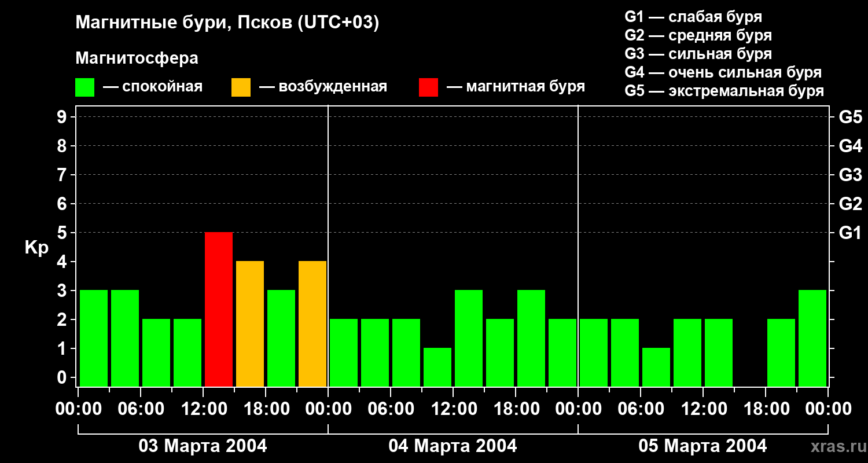Screen dimensions: 868x463
Task: Click the '04 Марта 2004' date label
Action: pos(453,446)
